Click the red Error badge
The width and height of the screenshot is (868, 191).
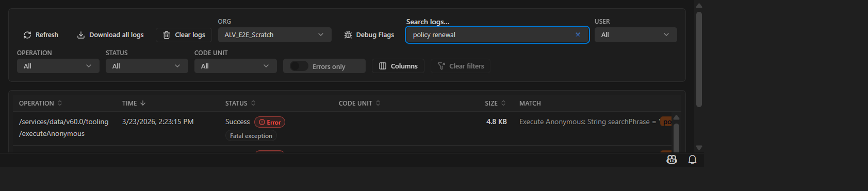pos(270,122)
